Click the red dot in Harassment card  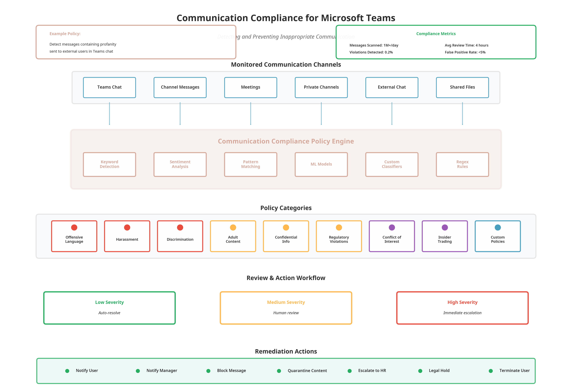click(127, 227)
